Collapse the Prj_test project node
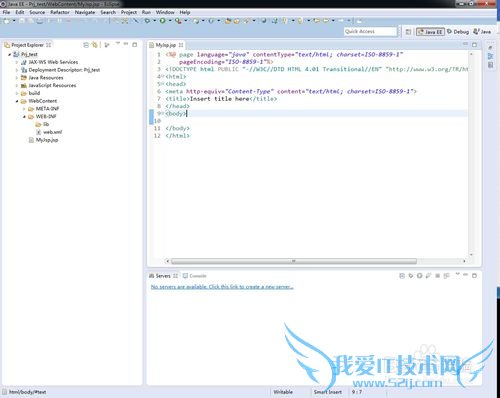This screenshot has height=398, width=500. pyautogui.click(x=9, y=54)
